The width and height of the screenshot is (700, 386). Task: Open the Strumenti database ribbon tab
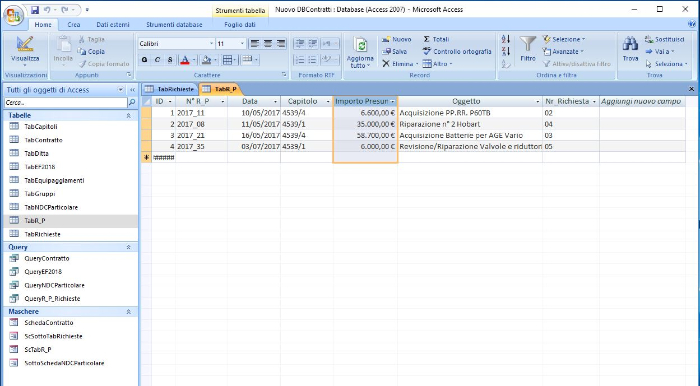coord(174,25)
